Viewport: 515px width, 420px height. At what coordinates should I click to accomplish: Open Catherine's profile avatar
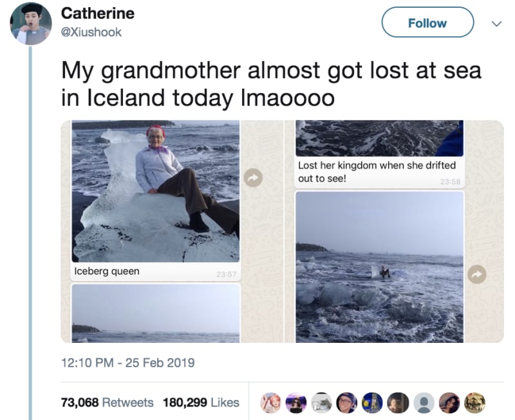point(31,24)
